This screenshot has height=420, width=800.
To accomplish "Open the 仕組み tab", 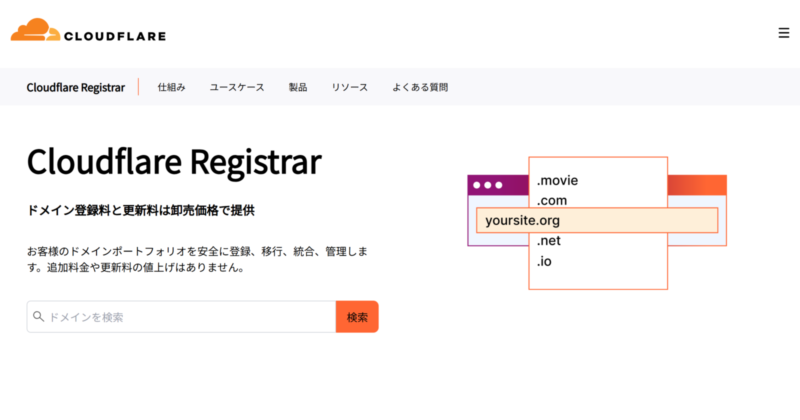I will [x=171, y=87].
